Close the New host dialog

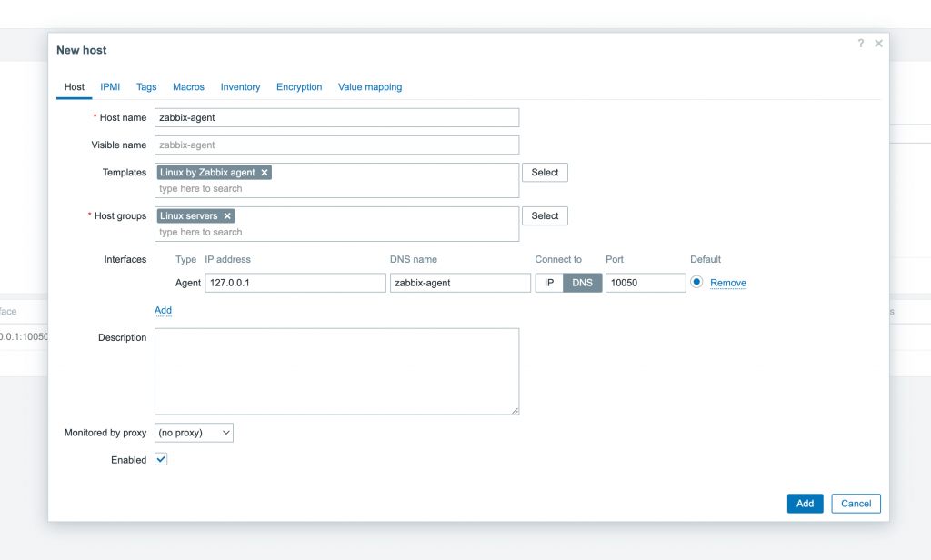[x=879, y=44]
